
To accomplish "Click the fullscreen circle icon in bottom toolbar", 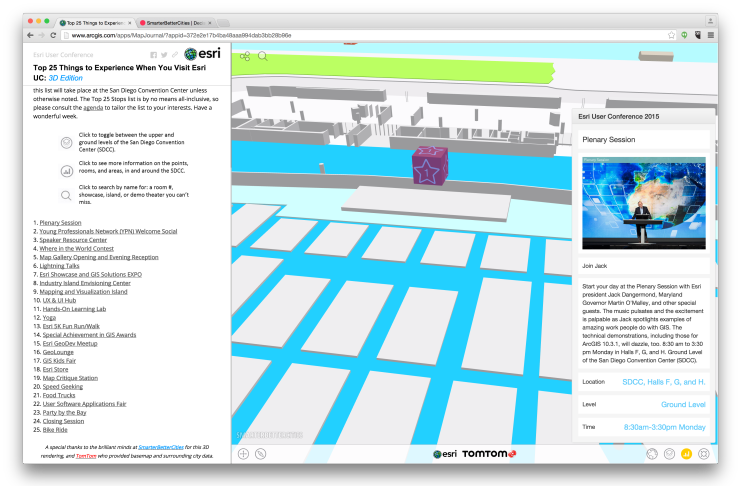I will coord(704,454).
